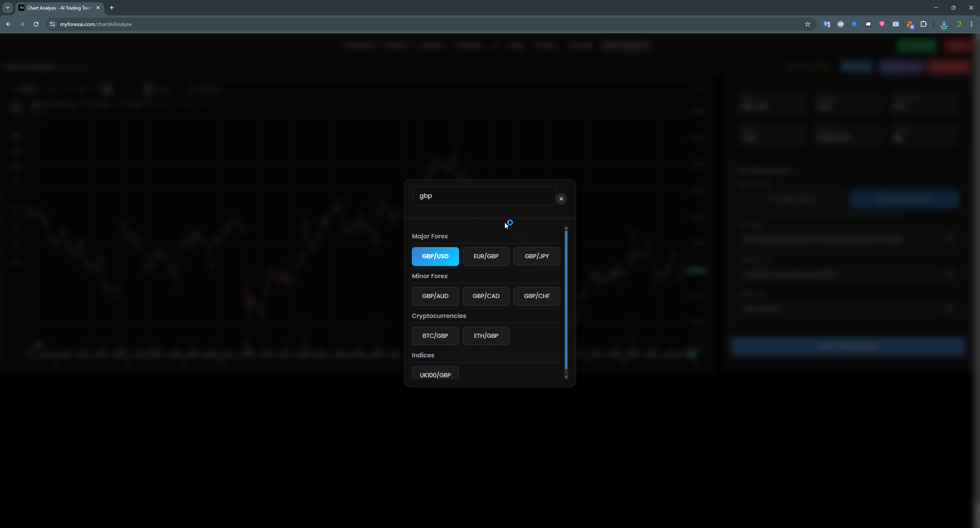Reload the page

point(36,24)
